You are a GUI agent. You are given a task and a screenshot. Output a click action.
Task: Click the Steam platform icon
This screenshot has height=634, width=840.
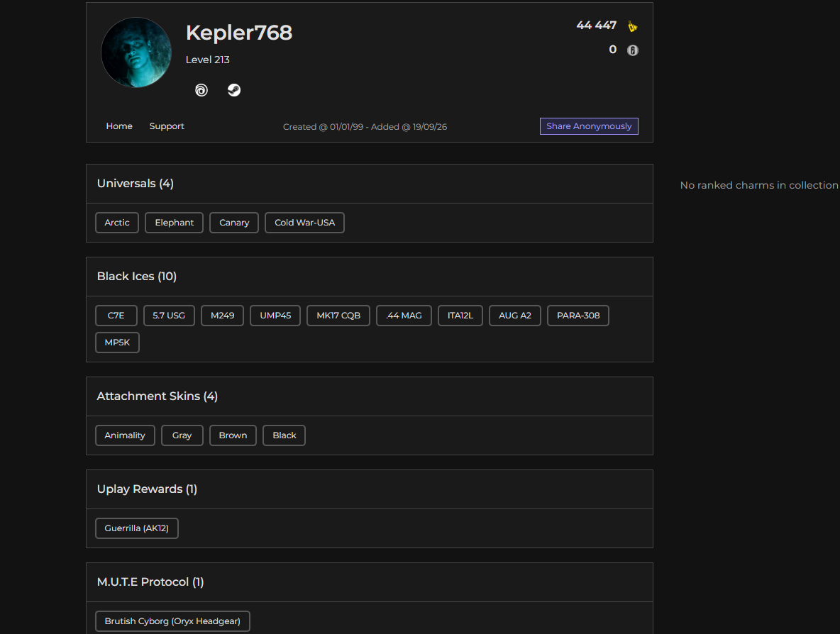point(234,90)
